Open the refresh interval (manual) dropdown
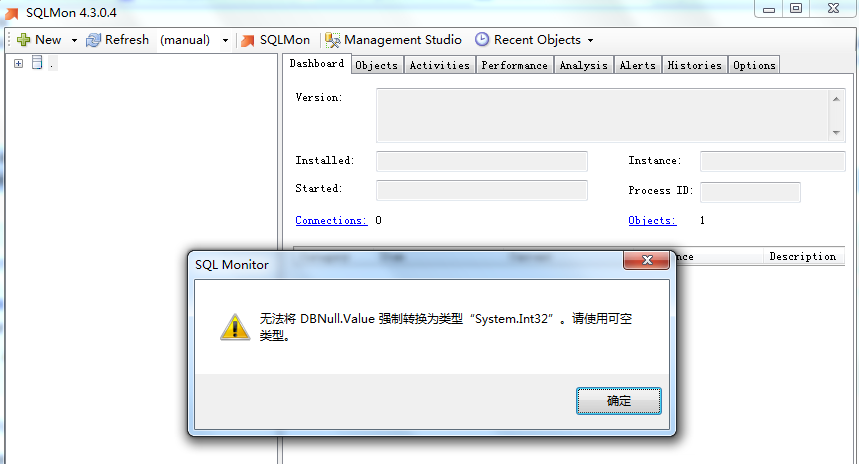Screen dimensions: 859x464 point(225,41)
